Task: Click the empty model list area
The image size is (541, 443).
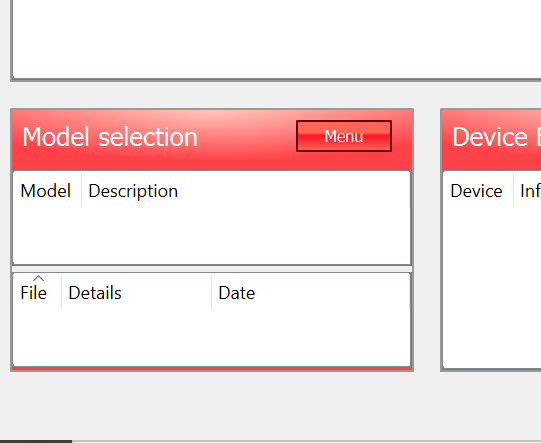Action: click(x=212, y=236)
